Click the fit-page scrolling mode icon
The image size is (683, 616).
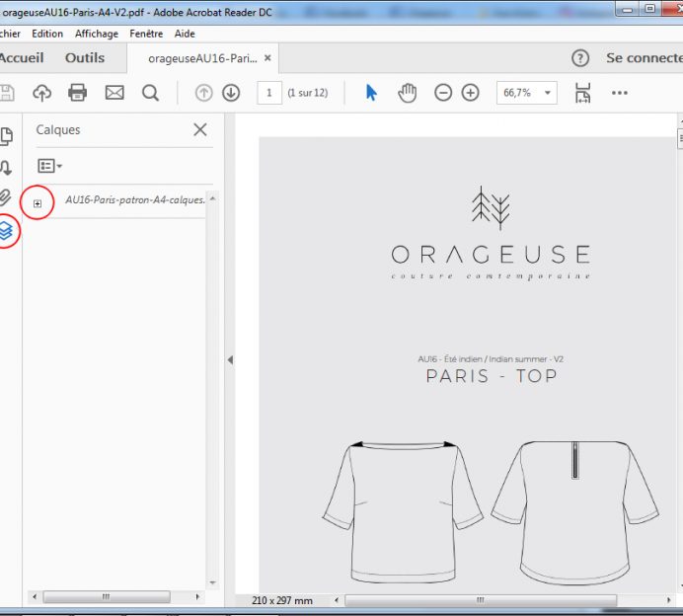click(582, 93)
